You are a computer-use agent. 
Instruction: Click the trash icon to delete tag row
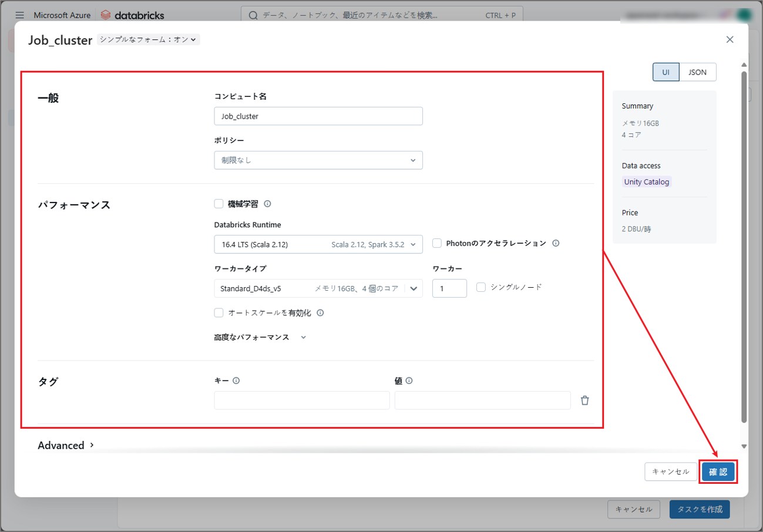(x=584, y=400)
